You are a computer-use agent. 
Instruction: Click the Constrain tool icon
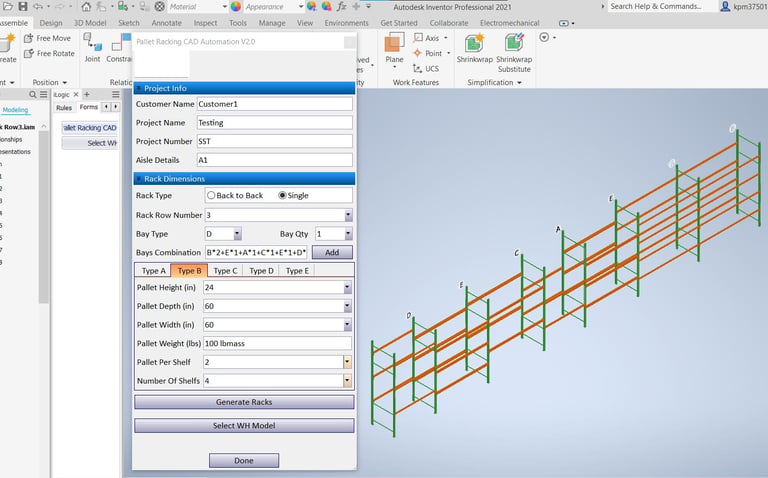(x=120, y=48)
